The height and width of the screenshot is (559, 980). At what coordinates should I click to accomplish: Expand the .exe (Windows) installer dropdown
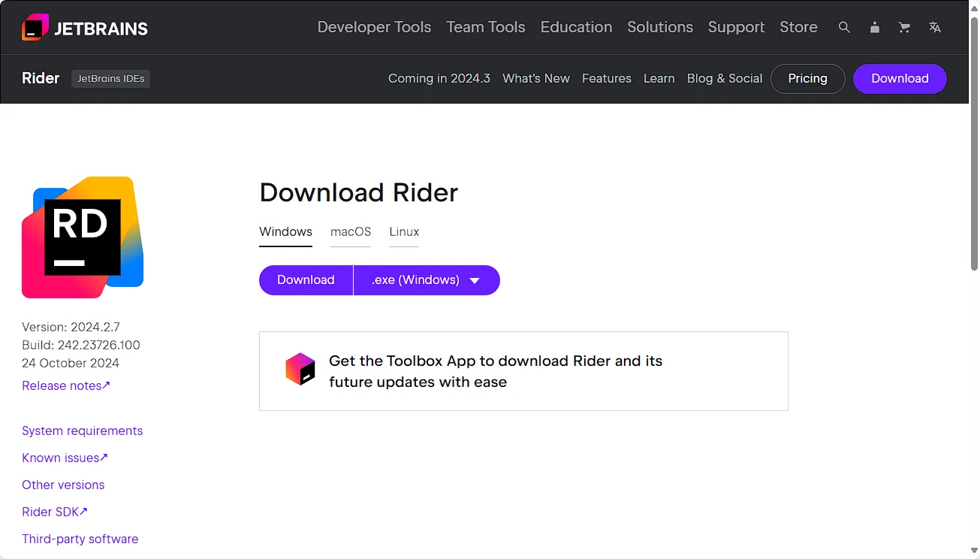(427, 280)
